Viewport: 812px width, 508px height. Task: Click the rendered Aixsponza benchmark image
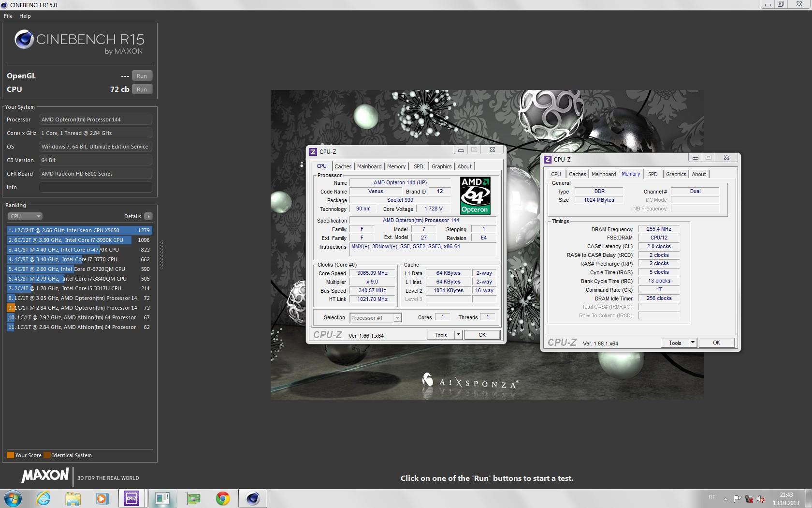(x=487, y=244)
